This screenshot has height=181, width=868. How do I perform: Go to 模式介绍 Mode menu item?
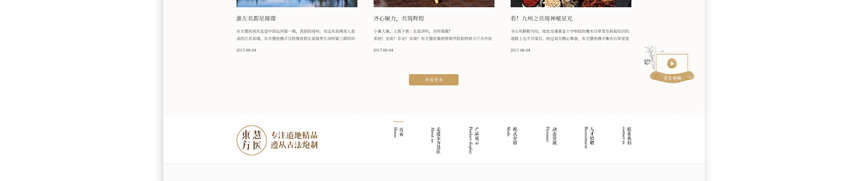pos(511,136)
